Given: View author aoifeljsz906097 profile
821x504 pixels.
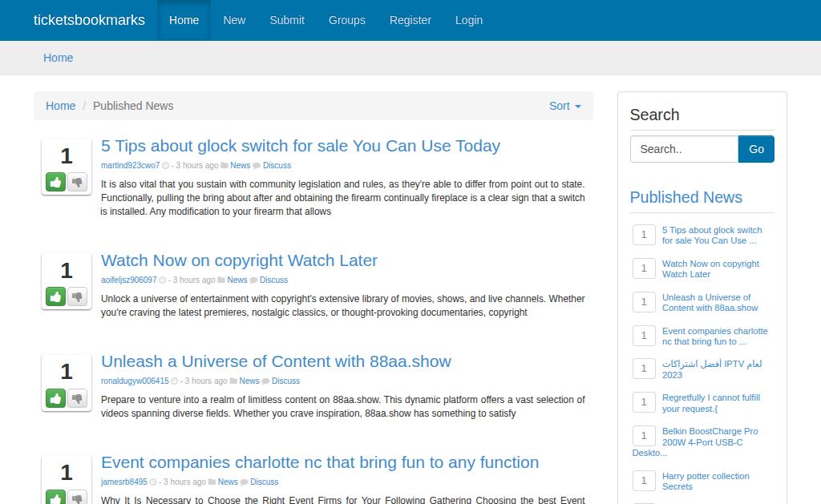Looking at the screenshot, I should [129, 280].
